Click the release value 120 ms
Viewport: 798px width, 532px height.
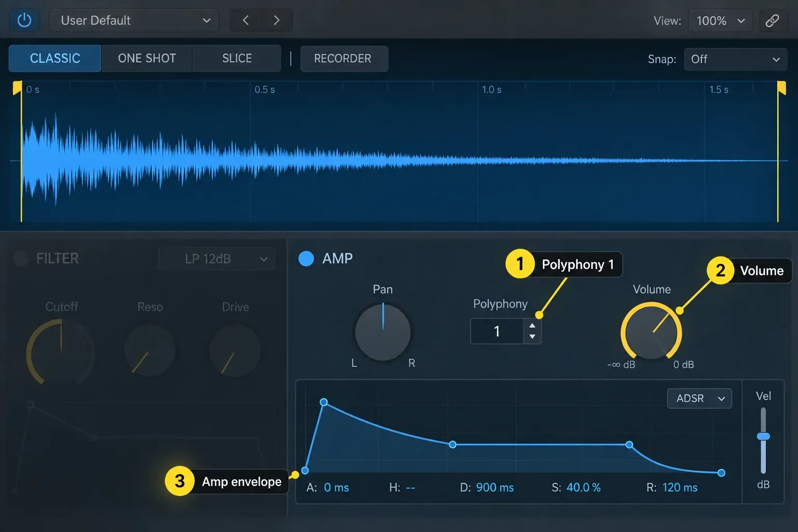[680, 488]
